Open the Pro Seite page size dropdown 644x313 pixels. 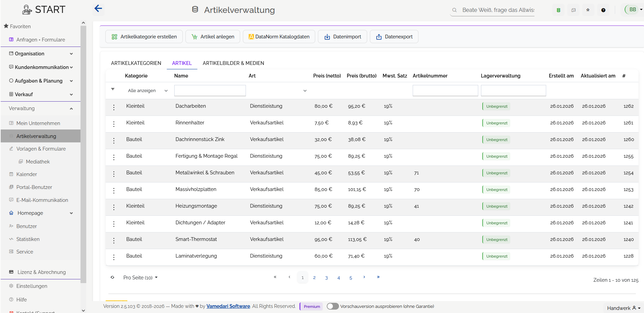coord(140,277)
